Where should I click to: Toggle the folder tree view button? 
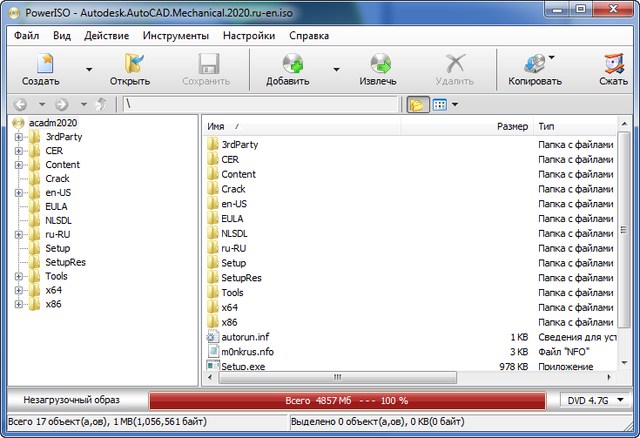[x=417, y=104]
